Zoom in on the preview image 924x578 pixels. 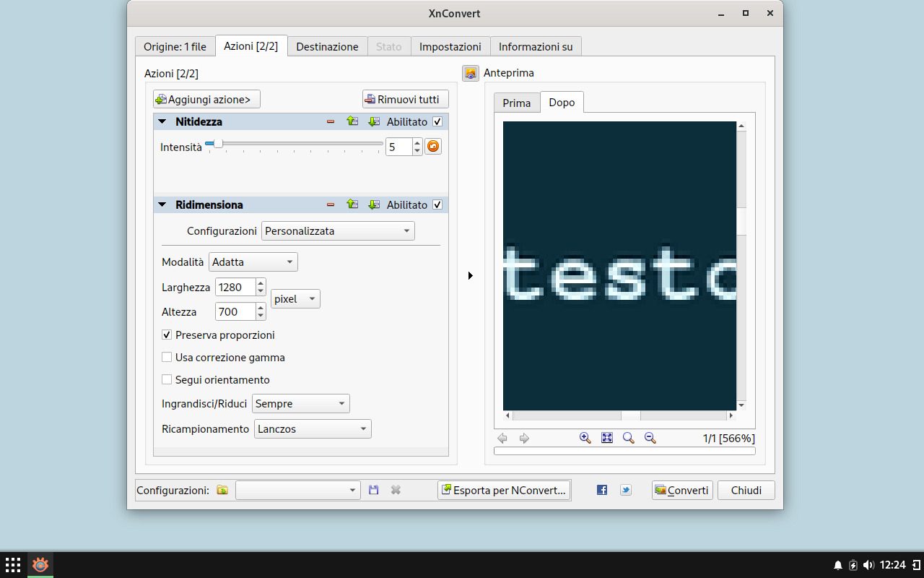[585, 438]
